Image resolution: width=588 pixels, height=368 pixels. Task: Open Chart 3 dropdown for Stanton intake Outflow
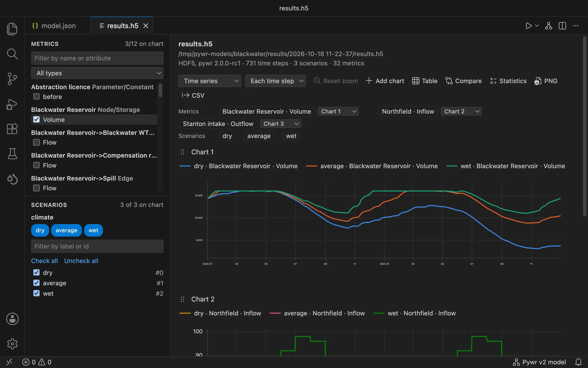[x=280, y=124]
